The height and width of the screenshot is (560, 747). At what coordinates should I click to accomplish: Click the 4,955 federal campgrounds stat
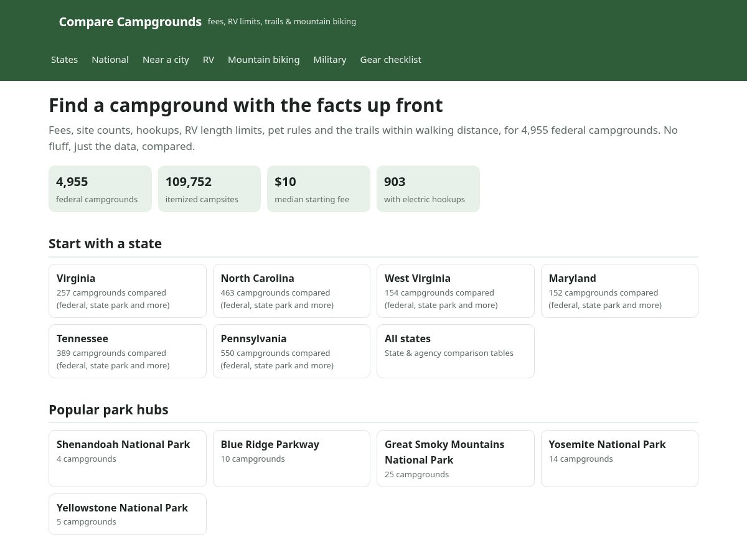point(100,189)
